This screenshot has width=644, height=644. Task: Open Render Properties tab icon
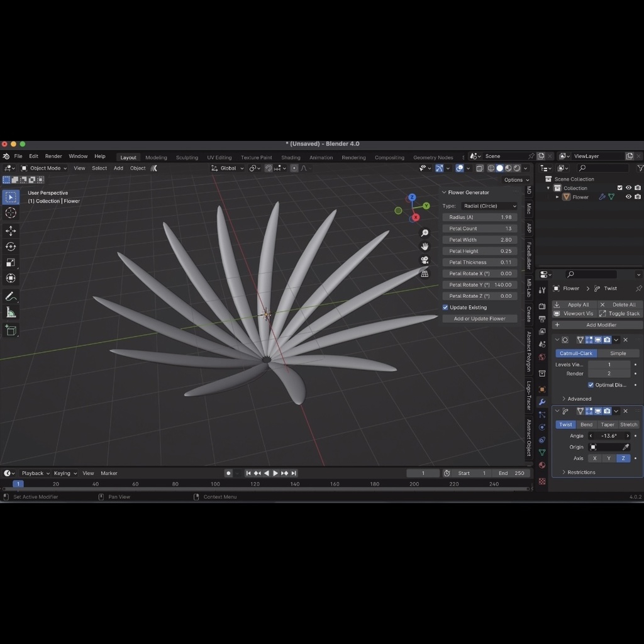coord(542,306)
